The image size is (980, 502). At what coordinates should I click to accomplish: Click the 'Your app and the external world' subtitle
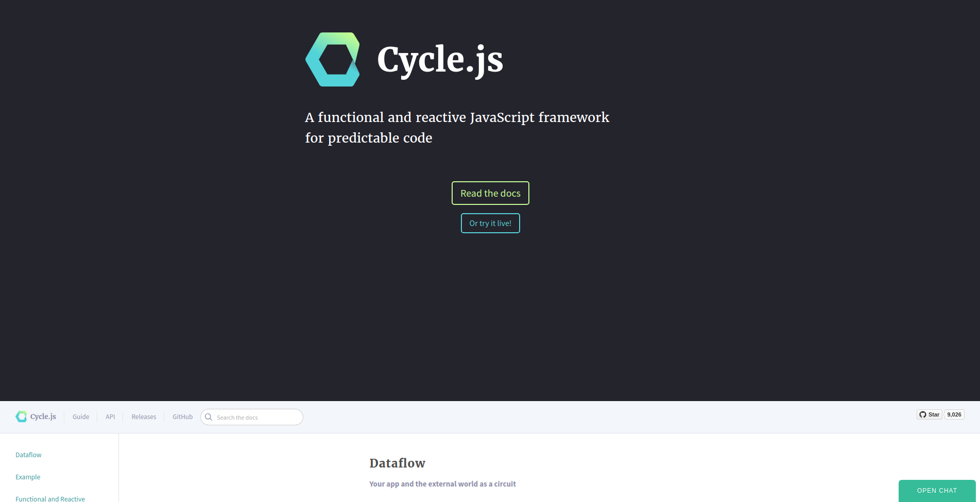(x=442, y=484)
